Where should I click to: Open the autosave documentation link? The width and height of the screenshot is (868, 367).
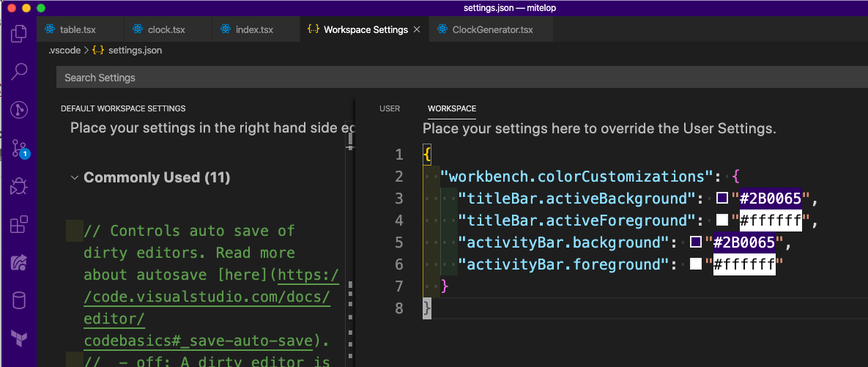coord(209,308)
